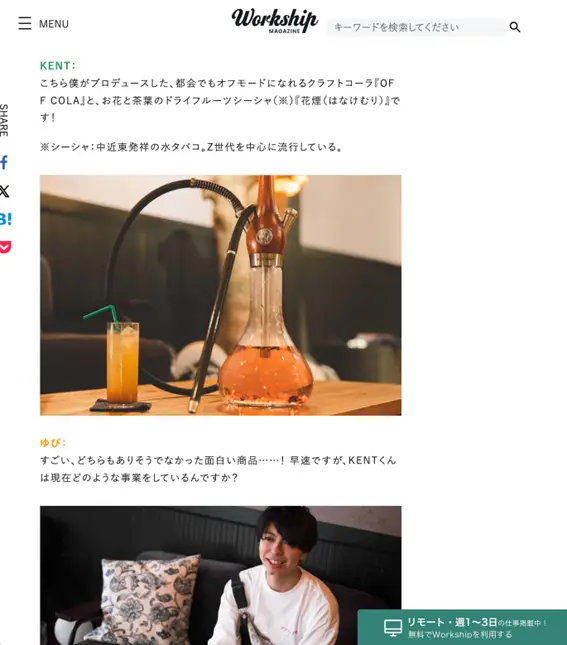
Task: Click the MENU label text
Action: [54, 24]
